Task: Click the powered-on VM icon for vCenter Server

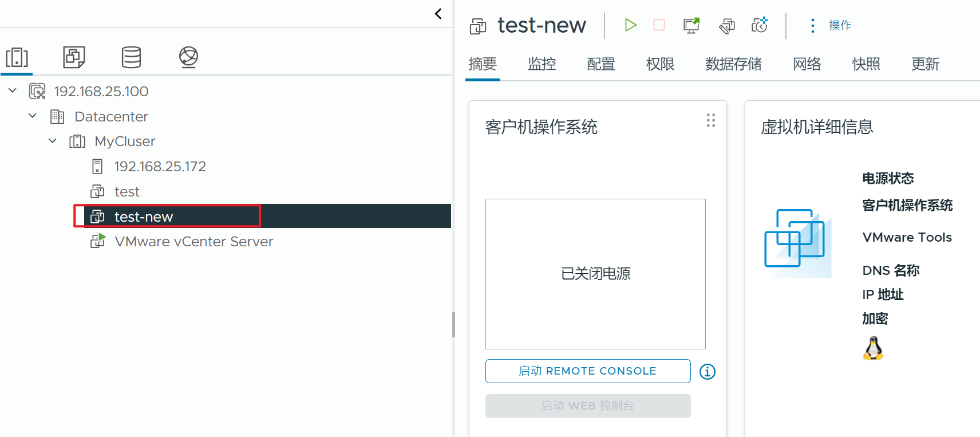Action: pos(98,241)
